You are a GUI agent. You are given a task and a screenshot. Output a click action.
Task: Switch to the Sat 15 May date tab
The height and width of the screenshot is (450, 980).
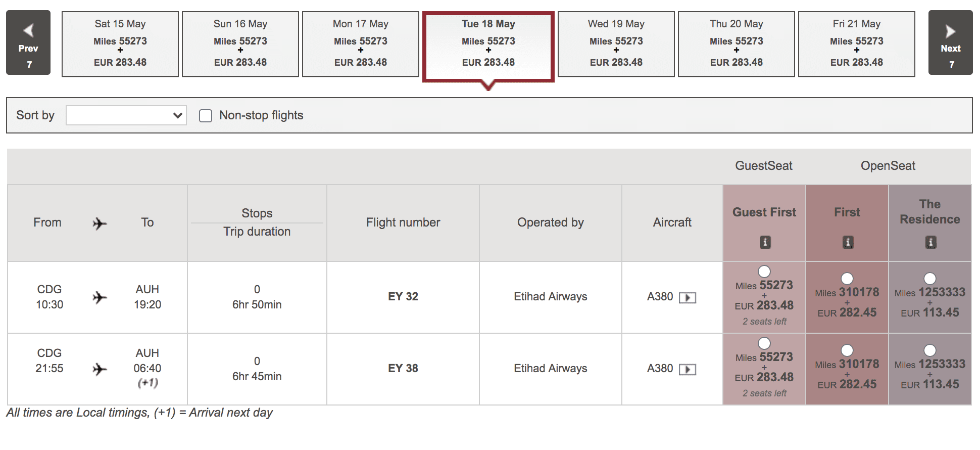[120, 43]
